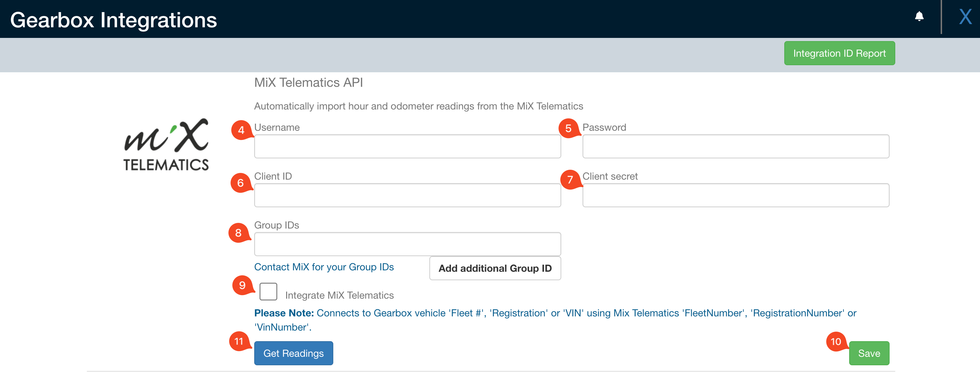
Task: Click Save to store the integration settings
Action: pos(869,353)
